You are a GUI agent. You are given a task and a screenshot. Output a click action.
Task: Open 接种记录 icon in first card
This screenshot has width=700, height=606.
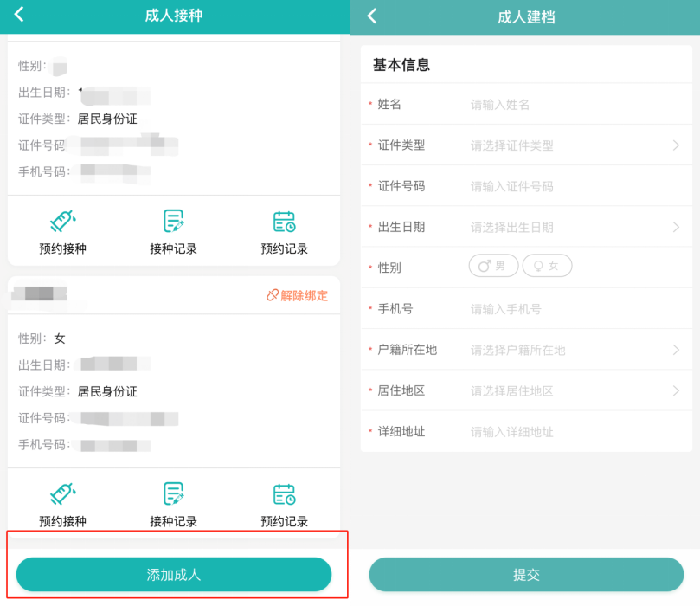[174, 222]
